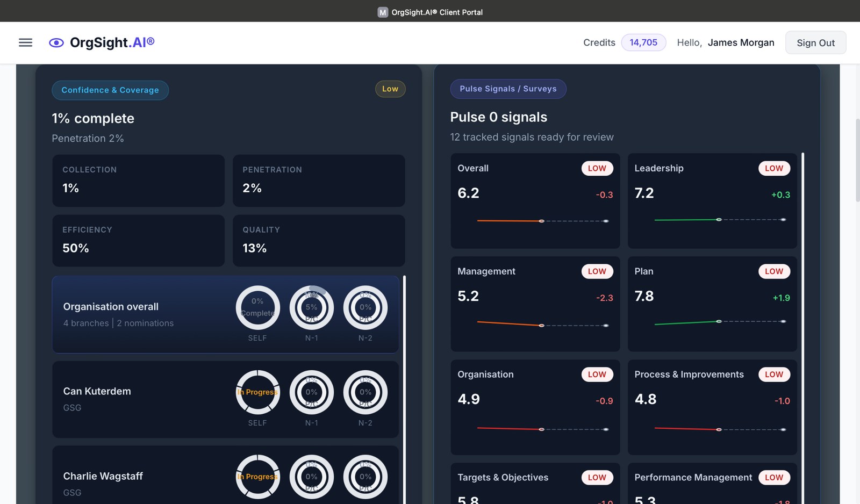Click the OrgSight.AI eye logo
The image size is (860, 504).
(x=56, y=42)
